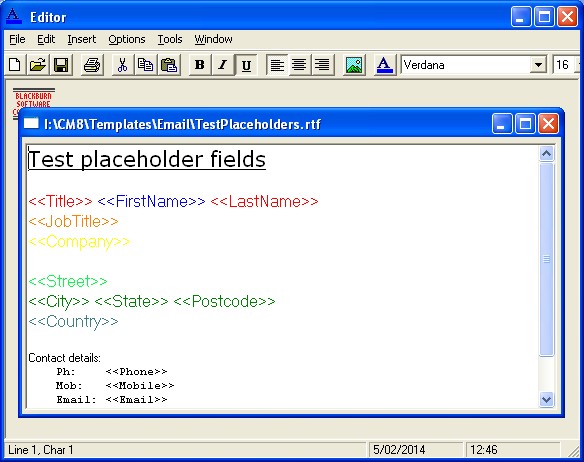Click the date 5/02/2014 in the status bar
Image resolution: width=584 pixels, height=462 pixels.
pos(399,450)
